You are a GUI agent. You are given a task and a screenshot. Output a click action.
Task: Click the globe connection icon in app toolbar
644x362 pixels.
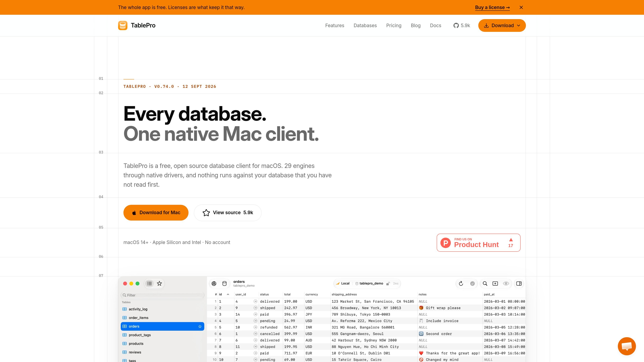tap(214, 284)
